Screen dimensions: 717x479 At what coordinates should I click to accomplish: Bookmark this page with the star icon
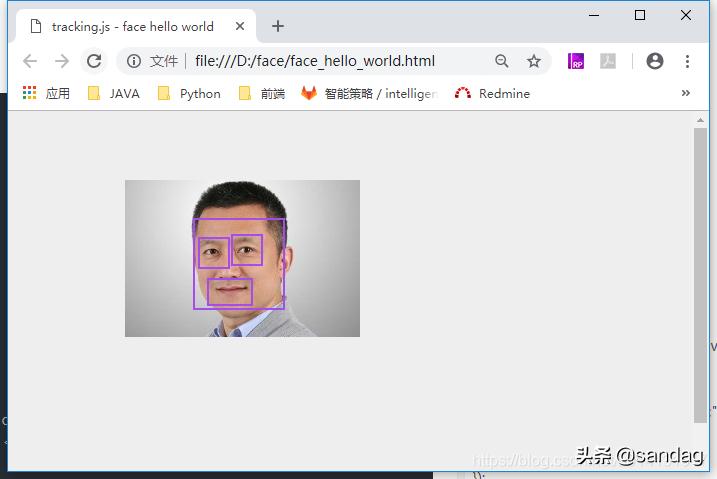[534, 61]
